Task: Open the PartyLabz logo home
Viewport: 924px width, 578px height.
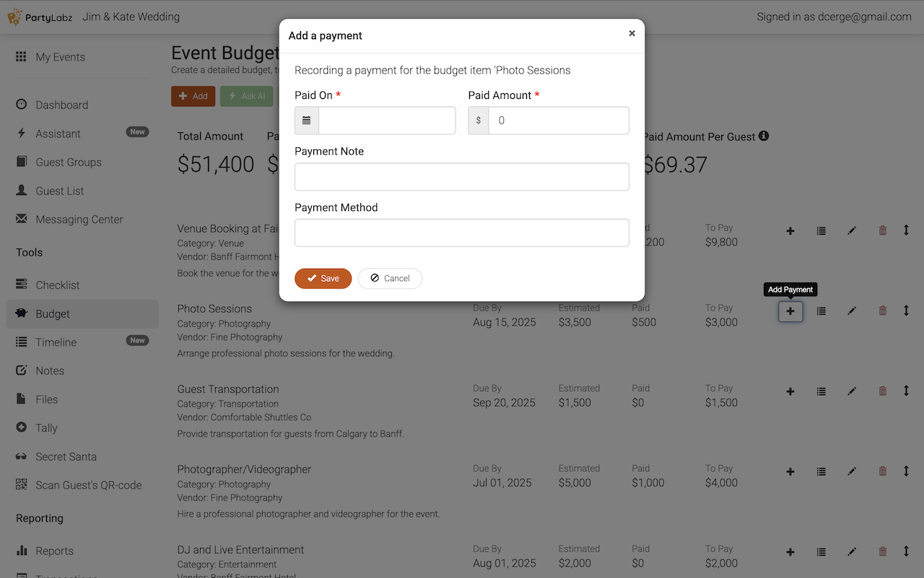Action: click(40, 17)
